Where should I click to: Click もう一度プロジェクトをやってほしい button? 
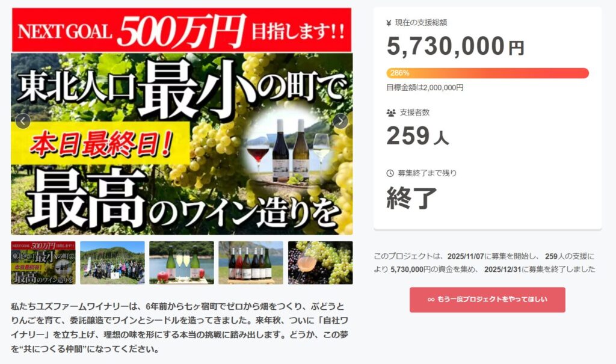pyautogui.click(x=487, y=300)
